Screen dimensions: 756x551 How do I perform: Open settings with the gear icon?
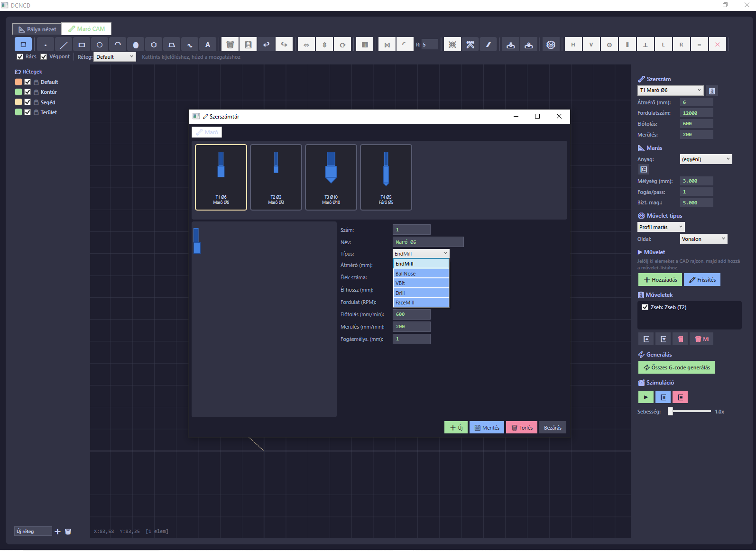point(551,45)
